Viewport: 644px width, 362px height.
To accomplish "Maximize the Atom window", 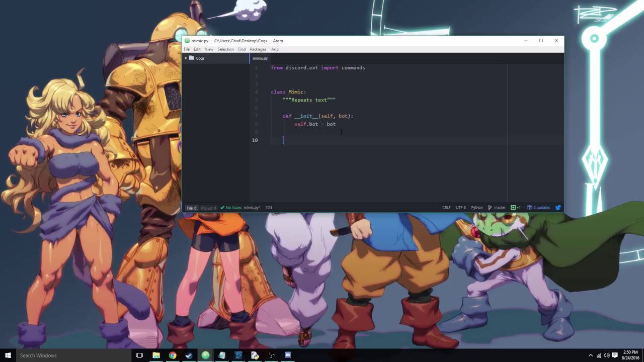I will coord(541,41).
